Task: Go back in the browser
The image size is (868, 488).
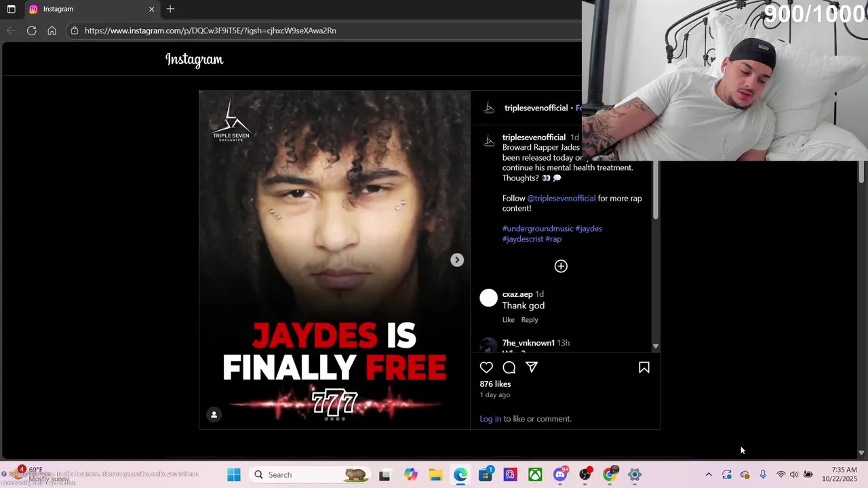Action: click(x=11, y=30)
